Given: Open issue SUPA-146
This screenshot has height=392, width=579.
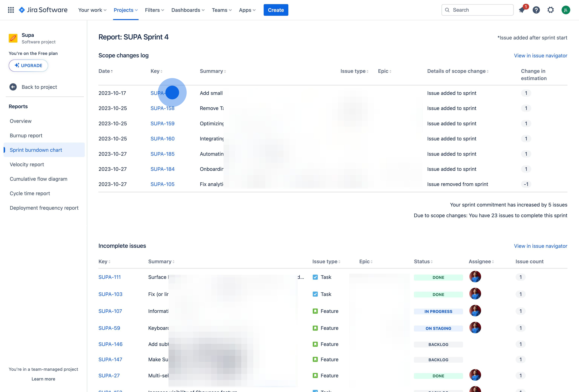Looking at the screenshot, I should [110, 344].
